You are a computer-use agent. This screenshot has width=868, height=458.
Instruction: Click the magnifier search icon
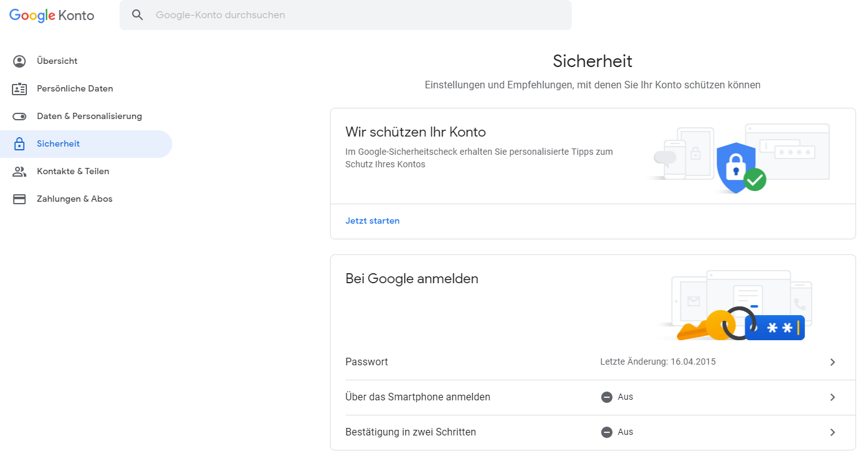point(138,15)
